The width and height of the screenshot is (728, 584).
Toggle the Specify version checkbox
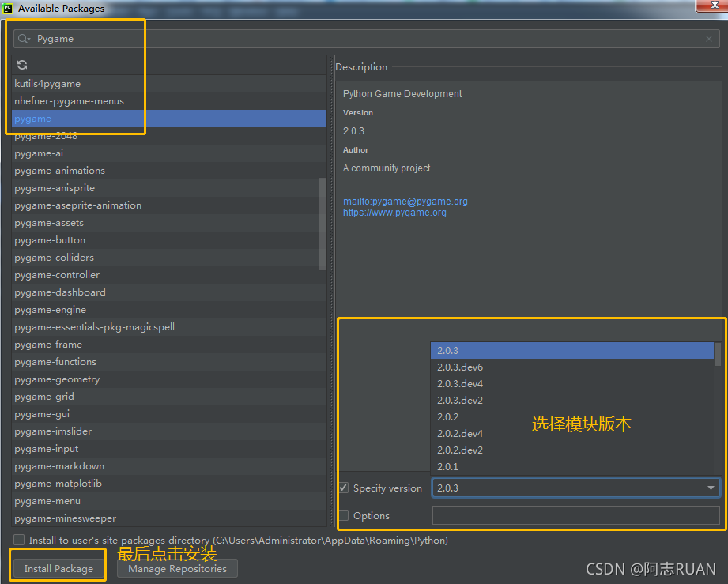pyautogui.click(x=344, y=488)
